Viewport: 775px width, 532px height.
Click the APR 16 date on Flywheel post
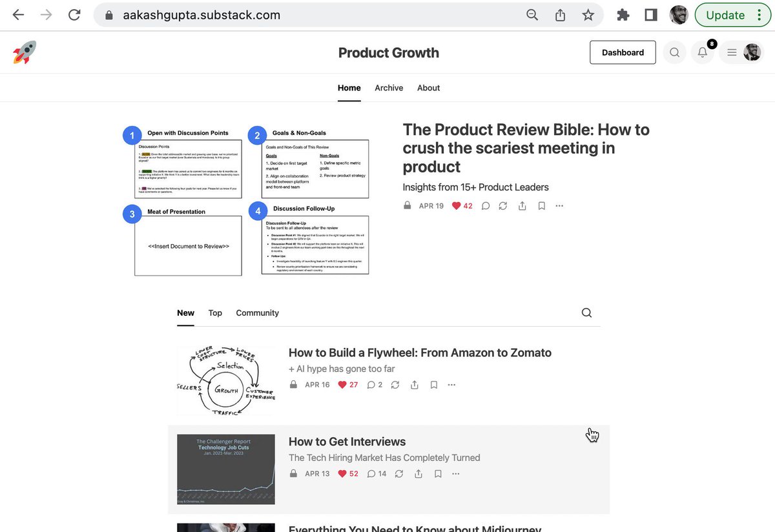click(x=317, y=385)
